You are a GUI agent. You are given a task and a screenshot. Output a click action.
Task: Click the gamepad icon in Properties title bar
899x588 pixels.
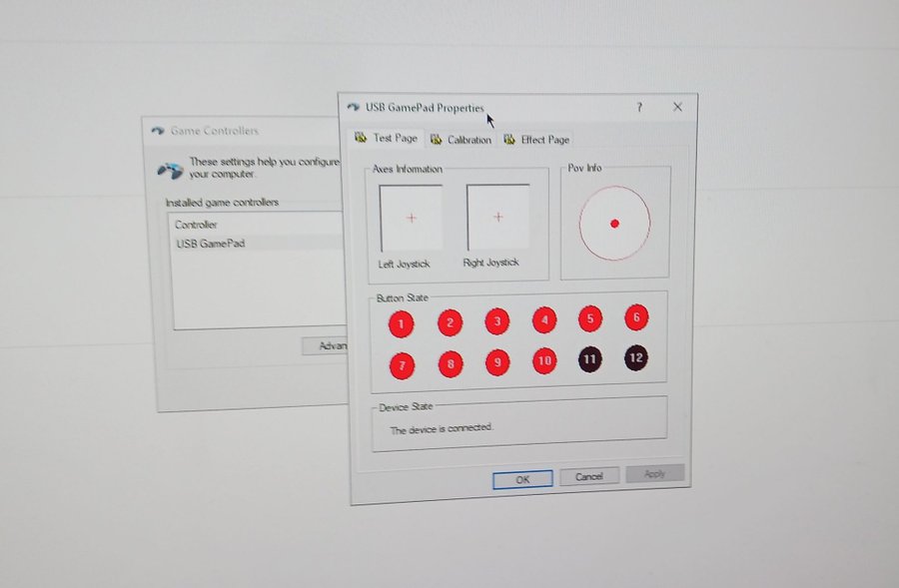[354, 108]
